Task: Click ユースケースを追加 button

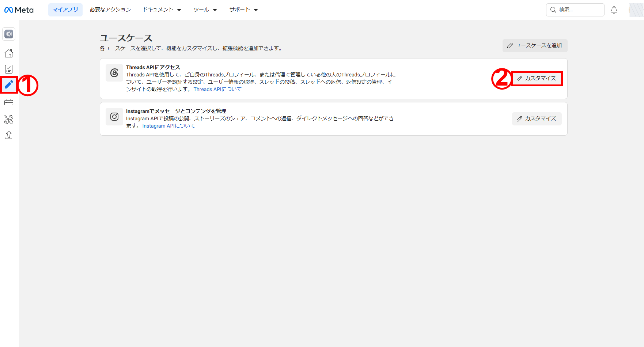Action: [535, 46]
